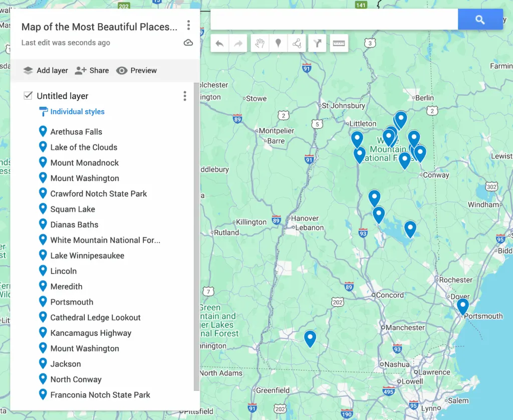Select the hand pan tool
The image size is (513, 420).
coord(260,43)
